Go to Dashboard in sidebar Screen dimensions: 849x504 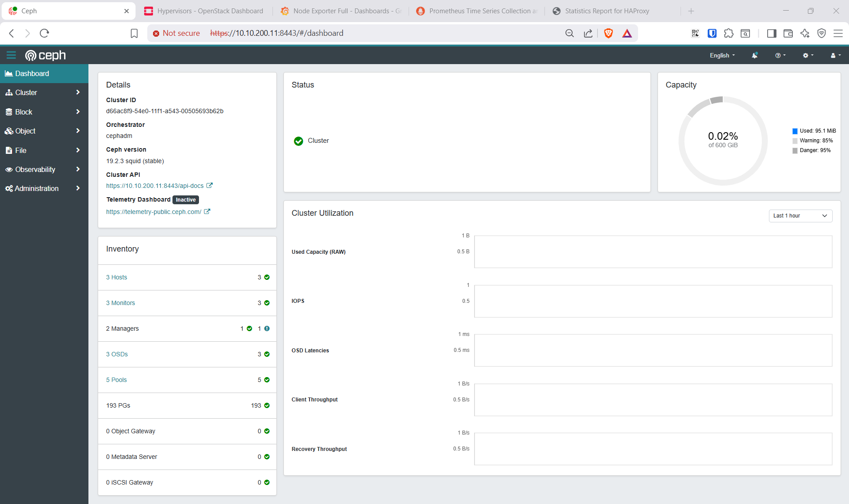(44, 73)
